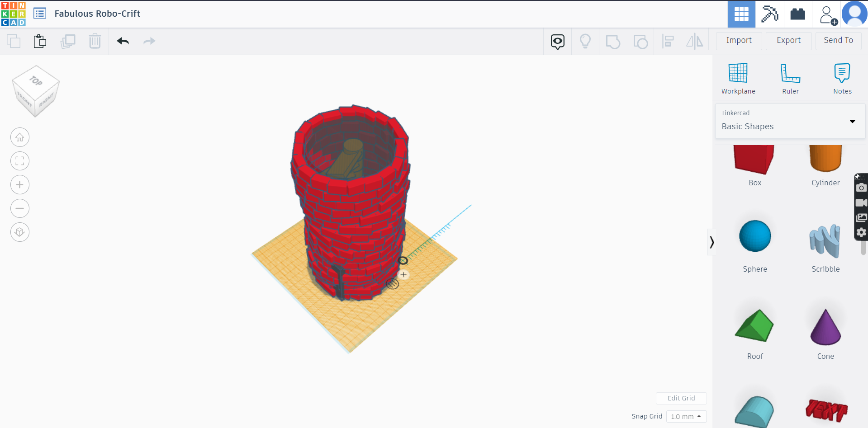The height and width of the screenshot is (428, 868).
Task: Click the view cube to change orientation
Action: (x=35, y=90)
